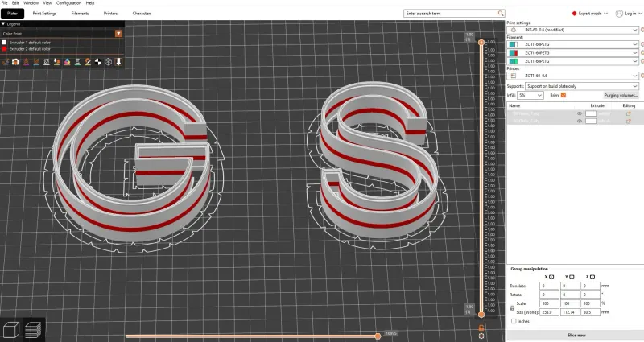644x342 pixels.
Task: Open filament dropdown with white swatch
Action: tap(573, 44)
